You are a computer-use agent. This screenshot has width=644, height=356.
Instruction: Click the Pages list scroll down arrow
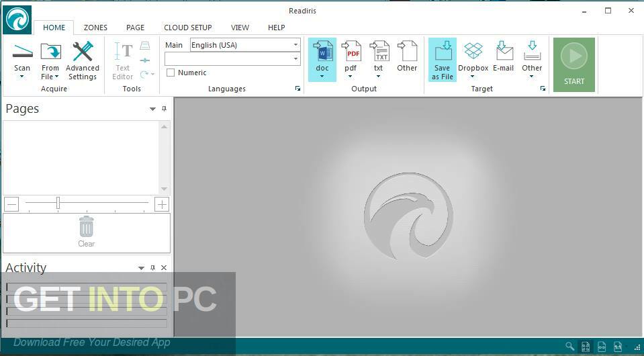pyautogui.click(x=165, y=189)
